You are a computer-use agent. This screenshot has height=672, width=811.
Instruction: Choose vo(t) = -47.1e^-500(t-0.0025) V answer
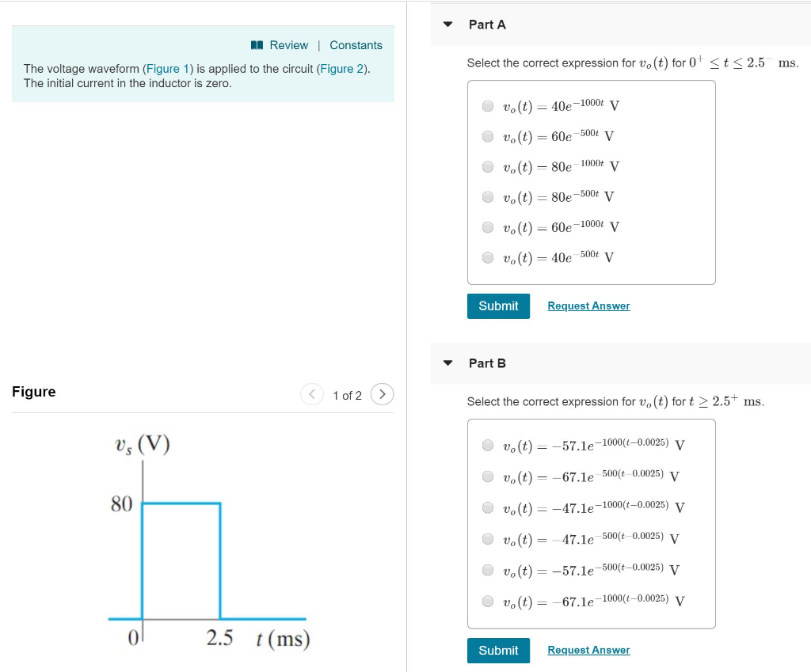pyautogui.click(x=488, y=539)
